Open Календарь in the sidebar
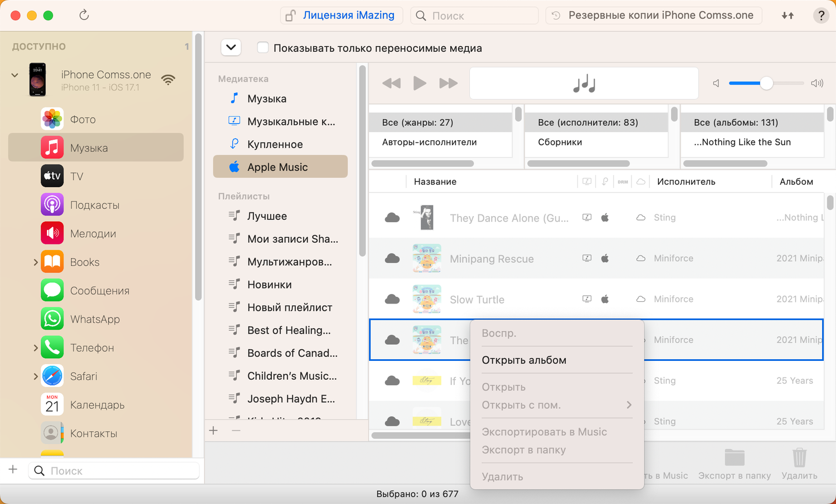The height and width of the screenshot is (504, 836). (x=96, y=405)
